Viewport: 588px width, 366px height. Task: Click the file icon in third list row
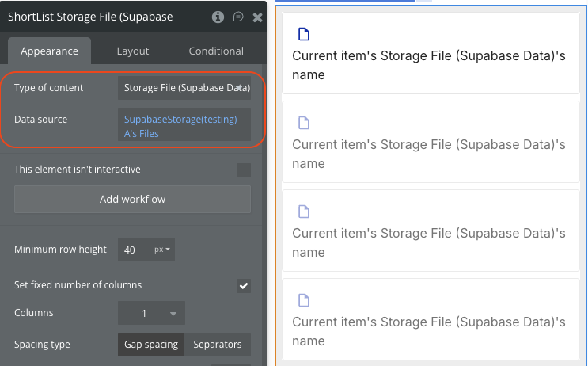pyautogui.click(x=303, y=212)
